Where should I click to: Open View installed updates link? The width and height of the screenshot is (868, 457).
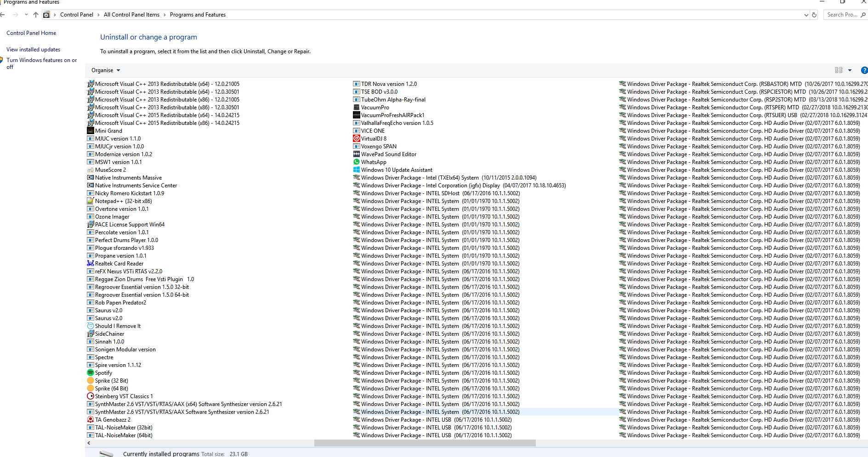click(33, 50)
